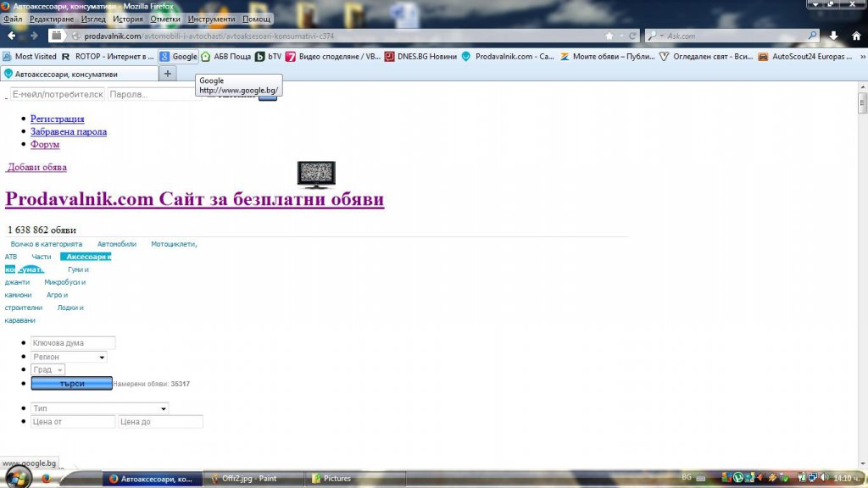Open the Prodavalnik.com bookmark in toolbar

pyautogui.click(x=509, y=57)
